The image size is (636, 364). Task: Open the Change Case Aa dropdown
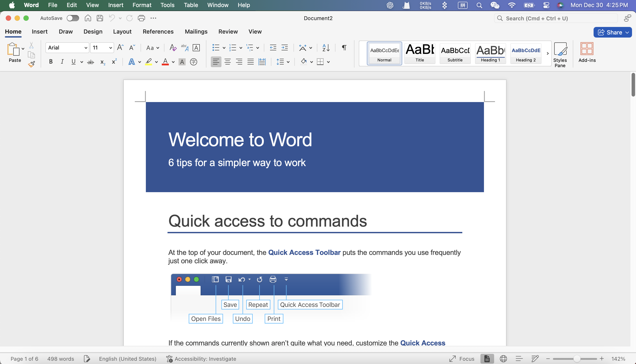152,48
